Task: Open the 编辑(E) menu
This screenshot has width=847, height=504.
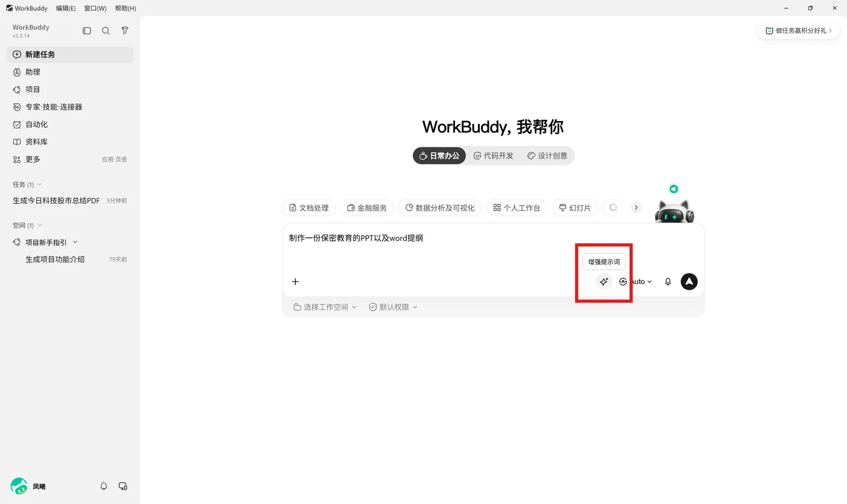Action: coord(66,8)
